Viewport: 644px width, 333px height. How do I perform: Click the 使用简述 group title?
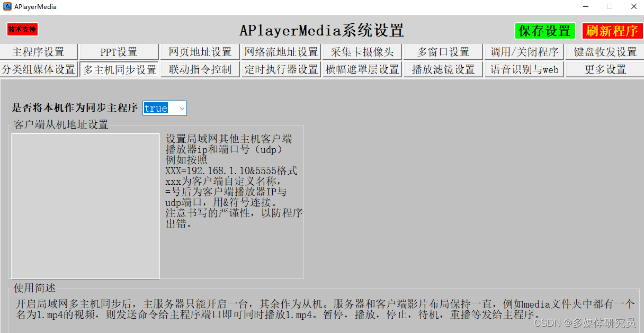pos(34,288)
